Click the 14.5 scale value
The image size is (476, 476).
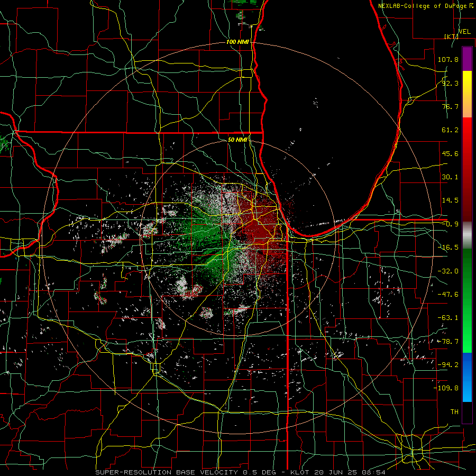click(x=450, y=200)
